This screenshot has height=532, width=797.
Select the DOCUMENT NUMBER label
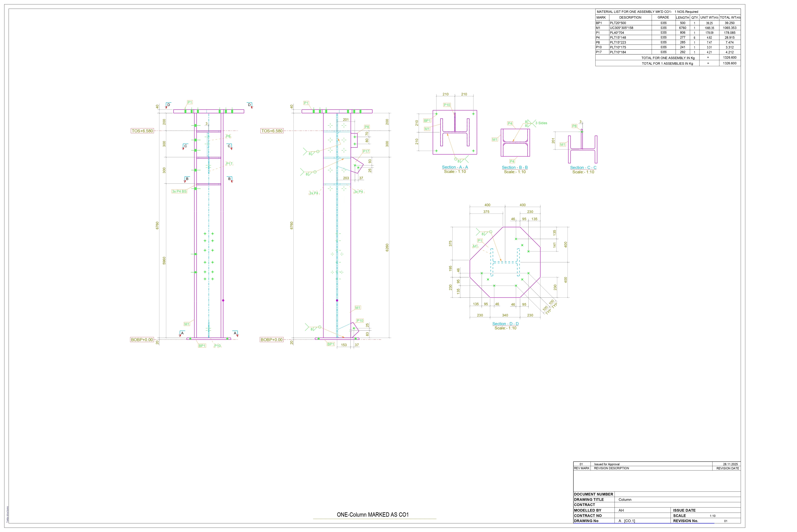(x=593, y=494)
